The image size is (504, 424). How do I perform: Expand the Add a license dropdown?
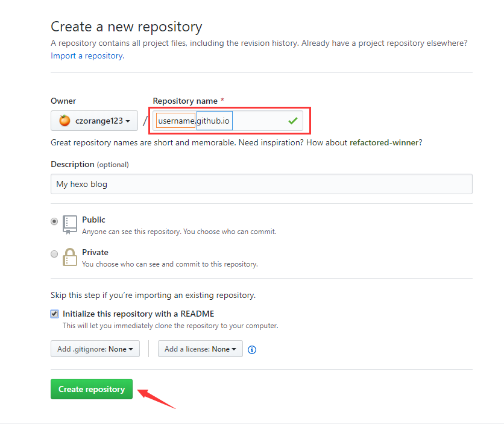tap(200, 349)
